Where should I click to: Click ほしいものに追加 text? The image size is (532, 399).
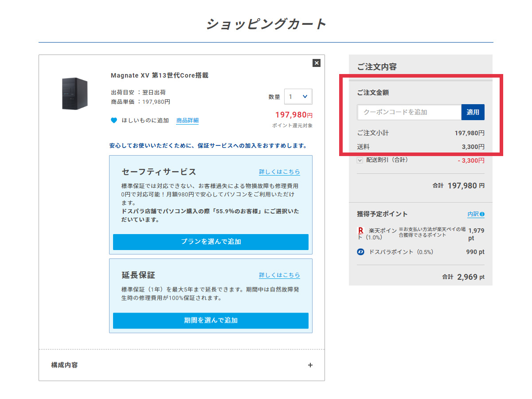coord(145,121)
